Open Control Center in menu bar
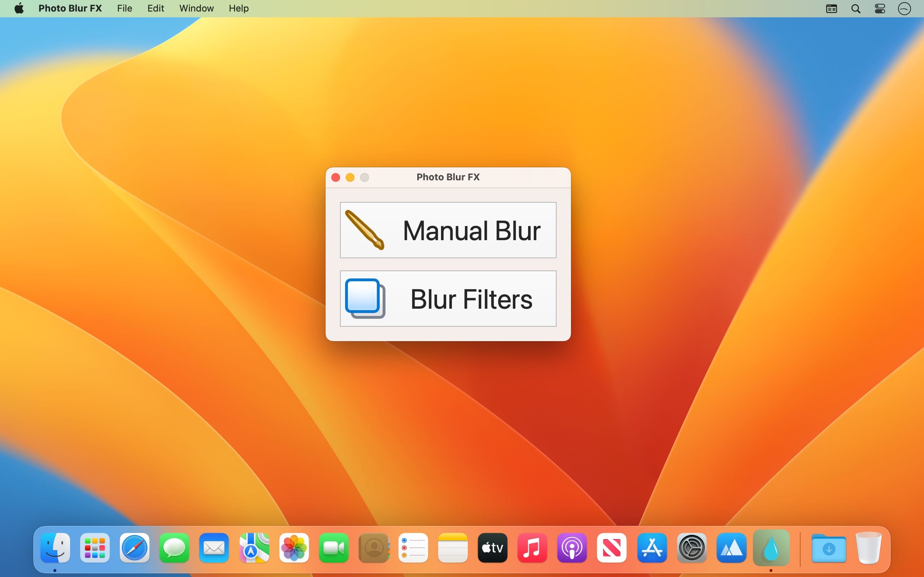The image size is (924, 577). tap(880, 8)
